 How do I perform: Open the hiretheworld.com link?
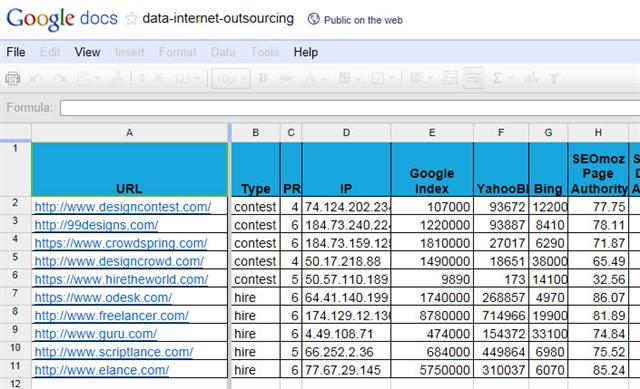(x=121, y=279)
